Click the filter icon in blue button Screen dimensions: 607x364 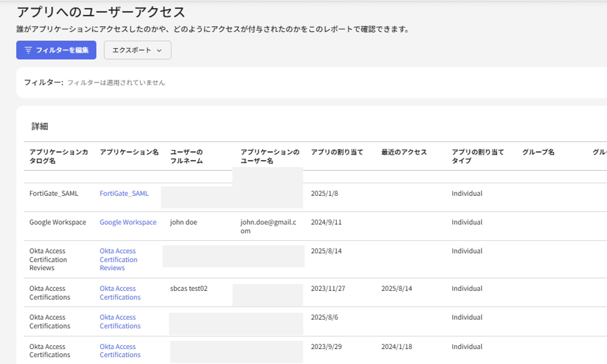[x=28, y=50]
